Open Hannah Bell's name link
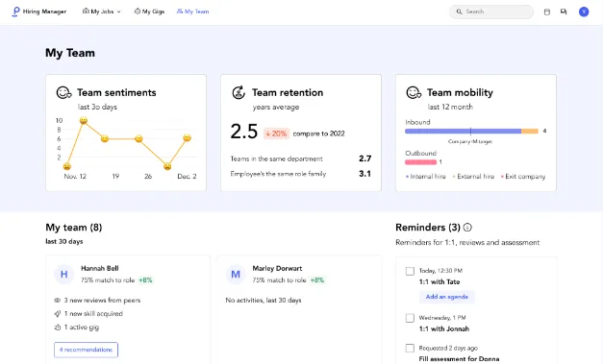This screenshot has width=603, height=364. tap(100, 268)
